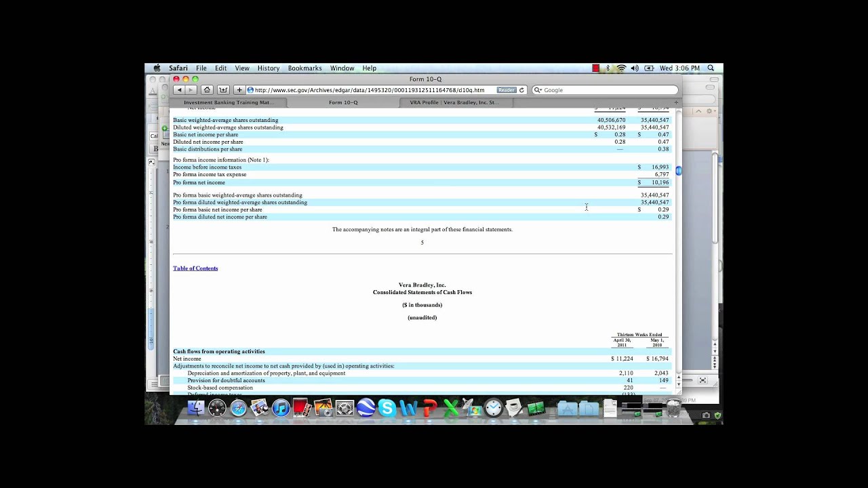
Task: Launch Google Earth from the dock
Action: click(366, 408)
